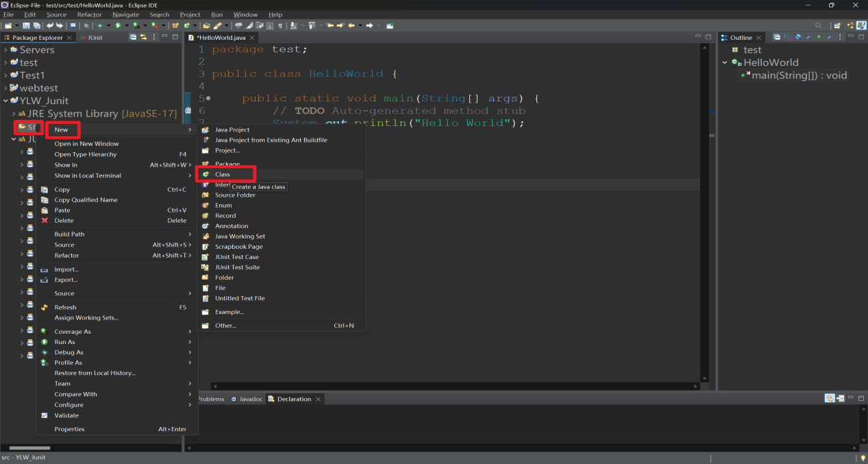
Task: Expand the Test1 project arrow
Action: point(5,75)
